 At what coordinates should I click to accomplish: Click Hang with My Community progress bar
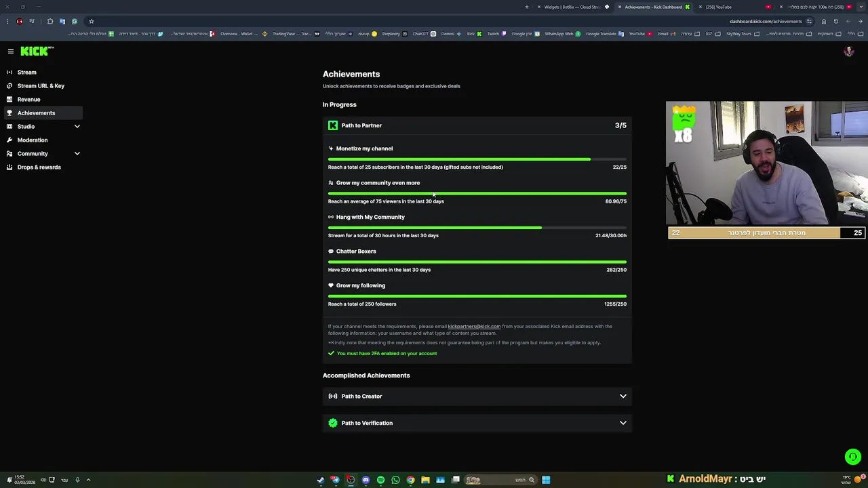click(x=477, y=228)
